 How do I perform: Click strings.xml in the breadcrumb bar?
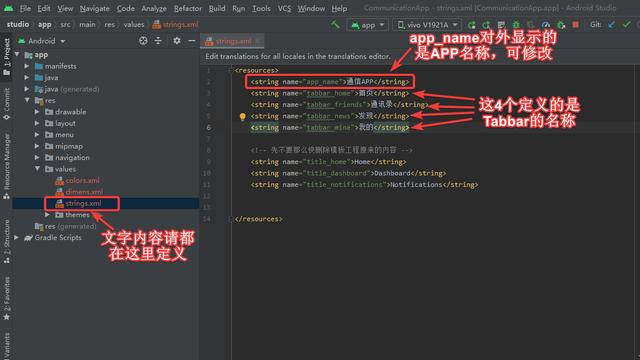tap(176, 24)
